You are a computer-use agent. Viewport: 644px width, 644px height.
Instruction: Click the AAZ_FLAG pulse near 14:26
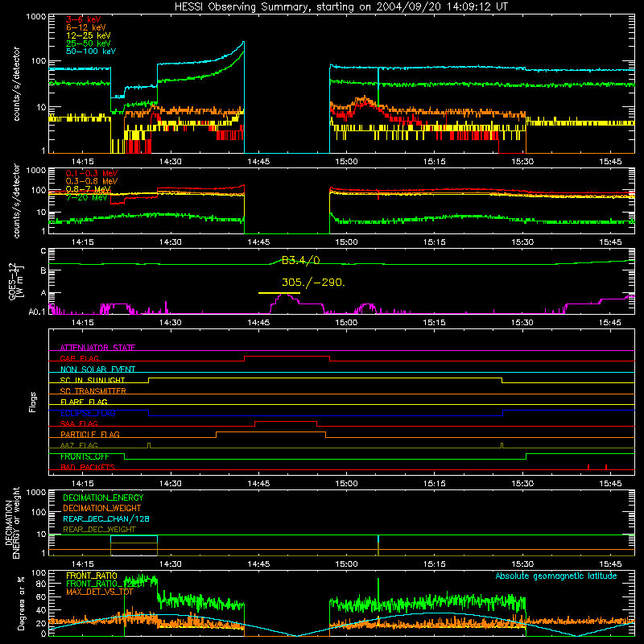pyautogui.click(x=149, y=445)
